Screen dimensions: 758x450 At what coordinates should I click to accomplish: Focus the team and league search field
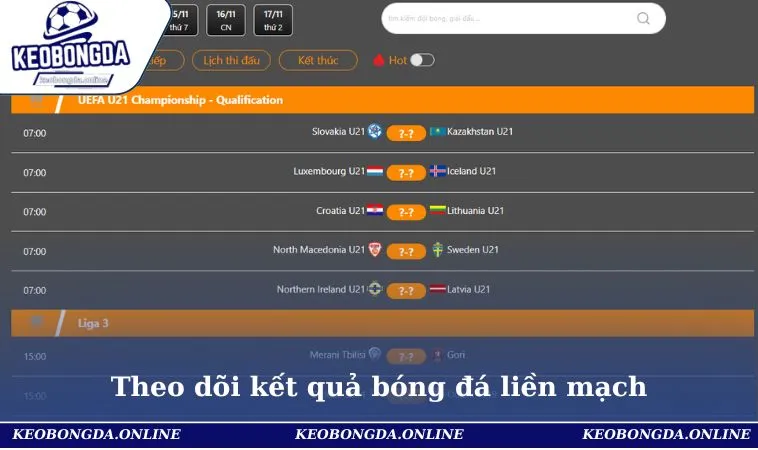(x=524, y=18)
